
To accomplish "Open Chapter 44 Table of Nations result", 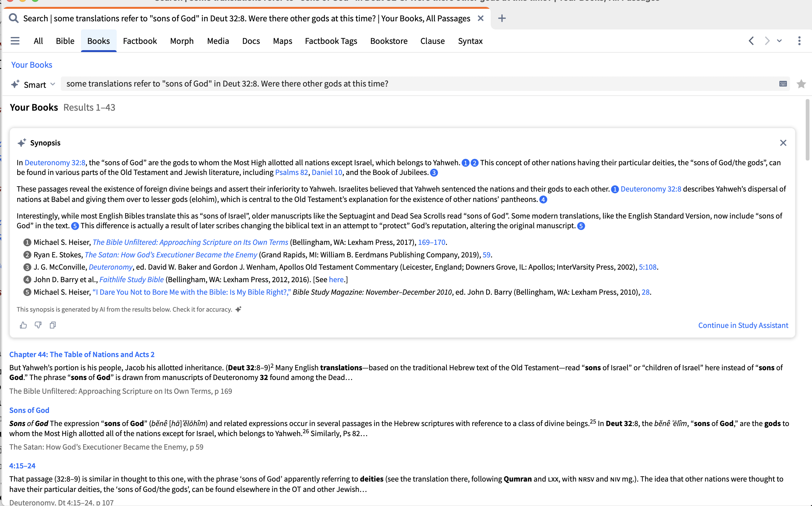I will tap(82, 354).
